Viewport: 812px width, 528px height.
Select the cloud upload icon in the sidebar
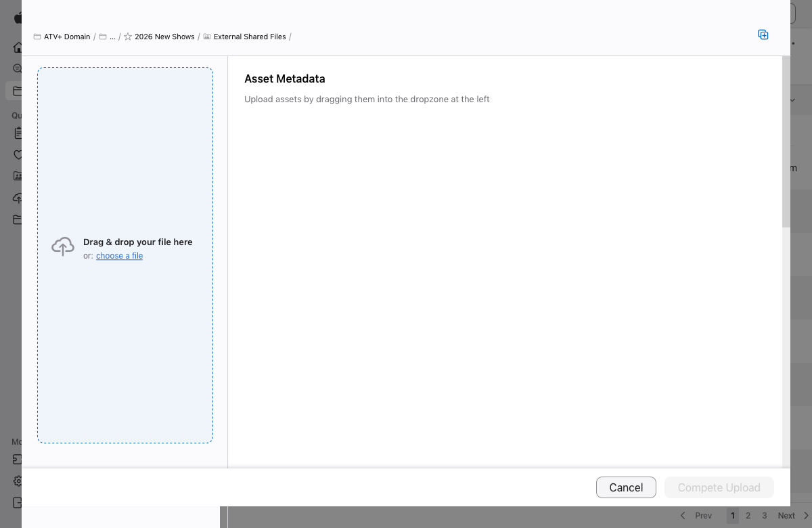coord(18,198)
